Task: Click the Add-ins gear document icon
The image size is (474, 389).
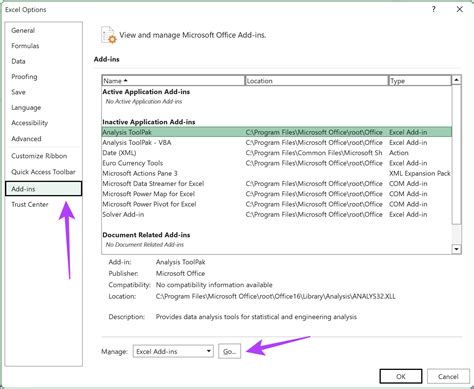Action: point(109,35)
